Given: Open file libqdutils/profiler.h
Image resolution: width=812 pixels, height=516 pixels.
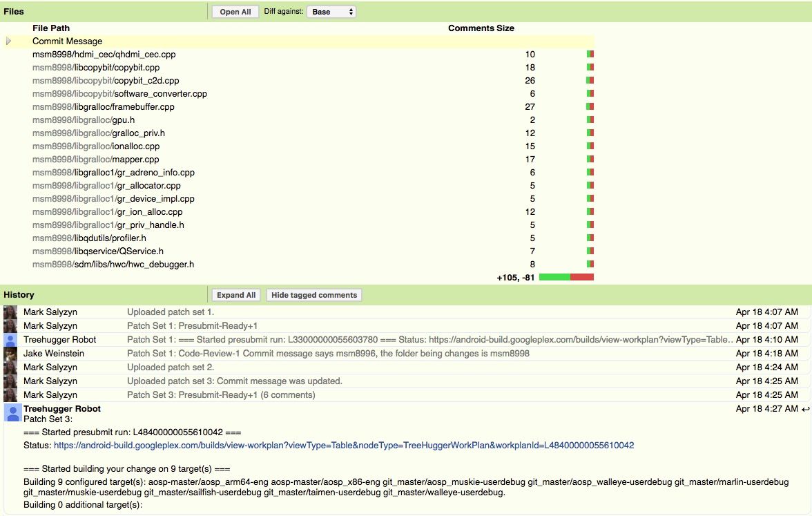Looking at the screenshot, I should pos(89,238).
